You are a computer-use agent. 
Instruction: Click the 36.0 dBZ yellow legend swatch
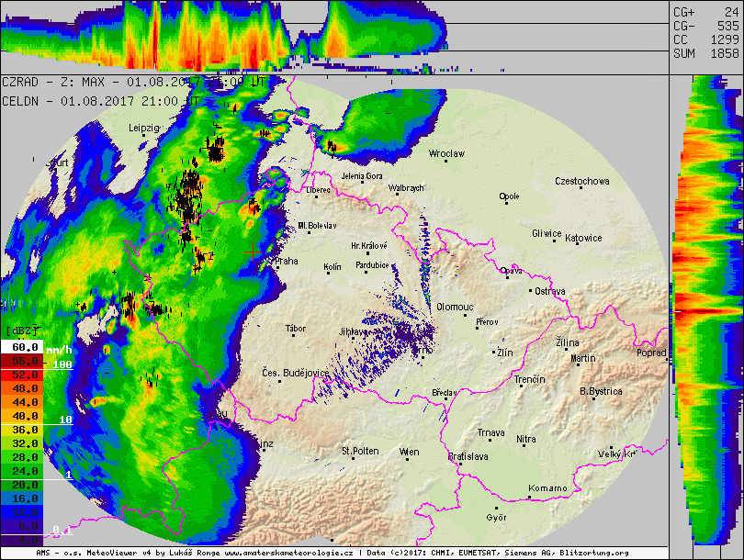pyautogui.click(x=22, y=430)
